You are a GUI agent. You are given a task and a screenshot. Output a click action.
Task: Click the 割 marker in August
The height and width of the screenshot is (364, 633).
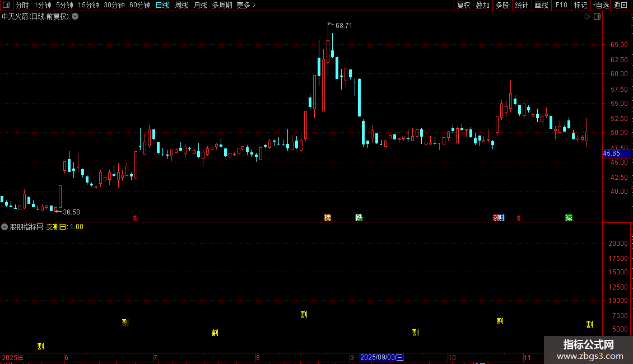click(304, 314)
